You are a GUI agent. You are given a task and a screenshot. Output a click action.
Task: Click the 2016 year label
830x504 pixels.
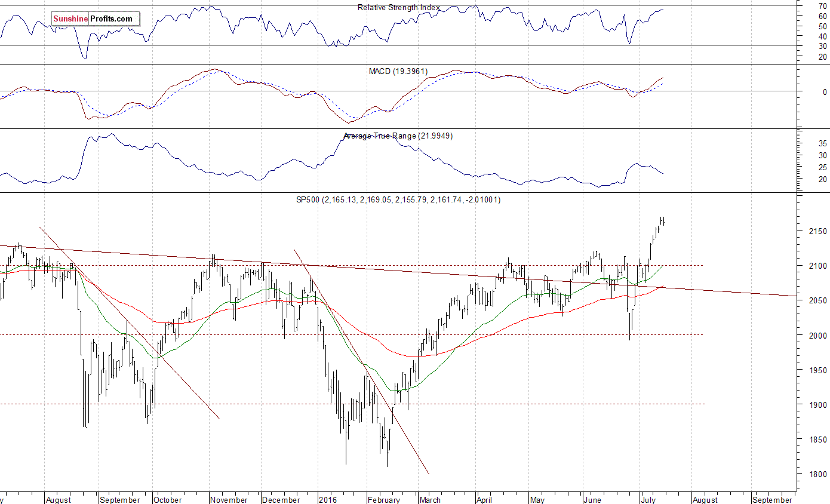(x=327, y=500)
